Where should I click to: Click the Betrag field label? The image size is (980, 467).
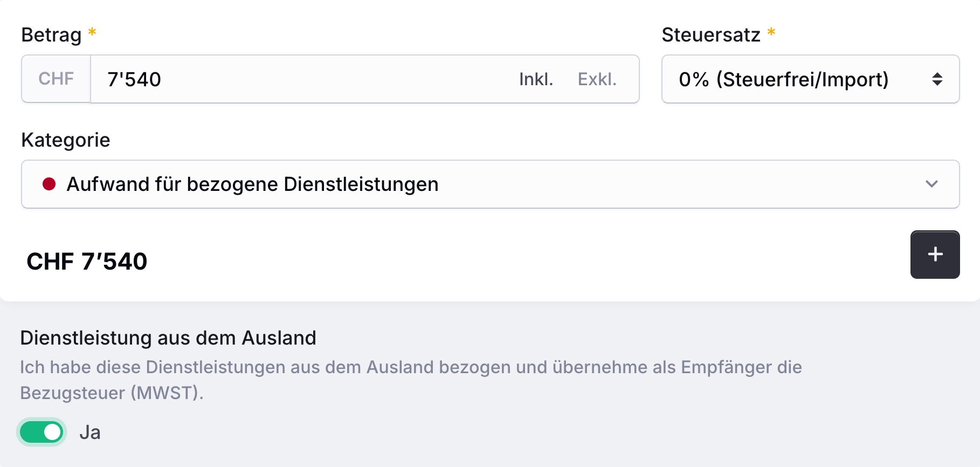[51, 35]
